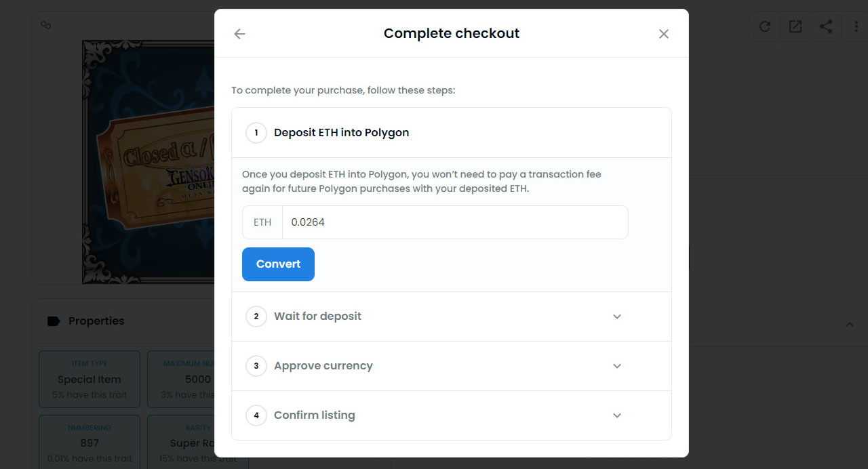
Task: Open the external link icon
Action: [x=795, y=26]
